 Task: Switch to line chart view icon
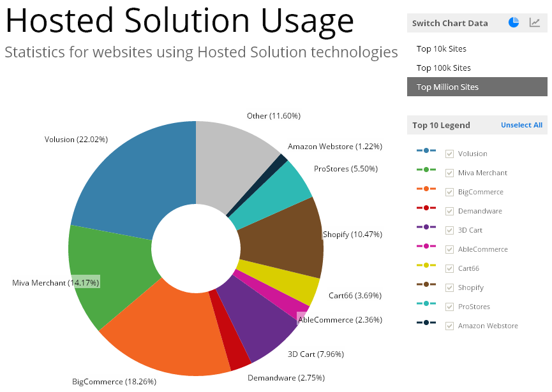(535, 22)
